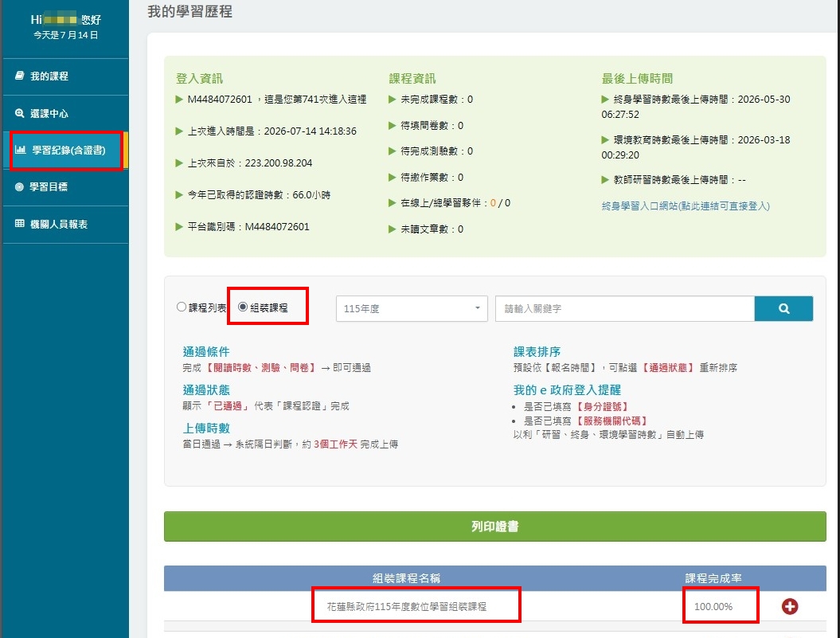
Task: Click the table icon beside 機關人員報表
Action: (x=19, y=224)
